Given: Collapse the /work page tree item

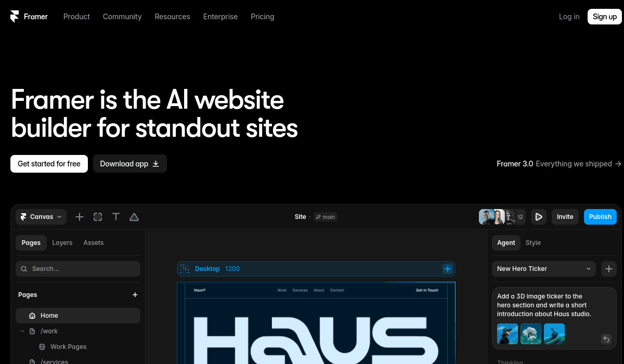Looking at the screenshot, I should pos(22,331).
